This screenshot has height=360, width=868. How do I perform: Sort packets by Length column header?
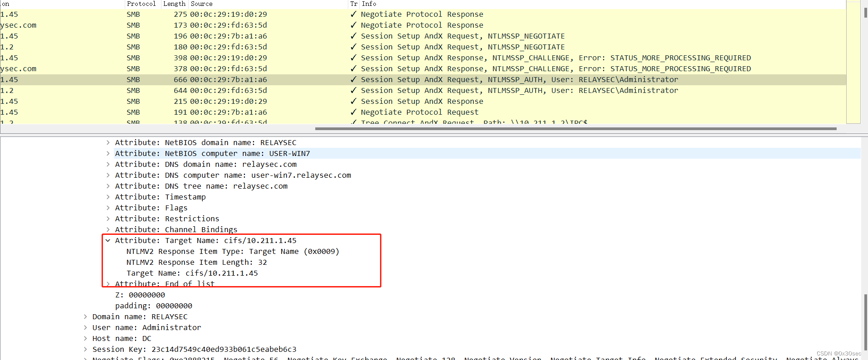click(x=175, y=4)
